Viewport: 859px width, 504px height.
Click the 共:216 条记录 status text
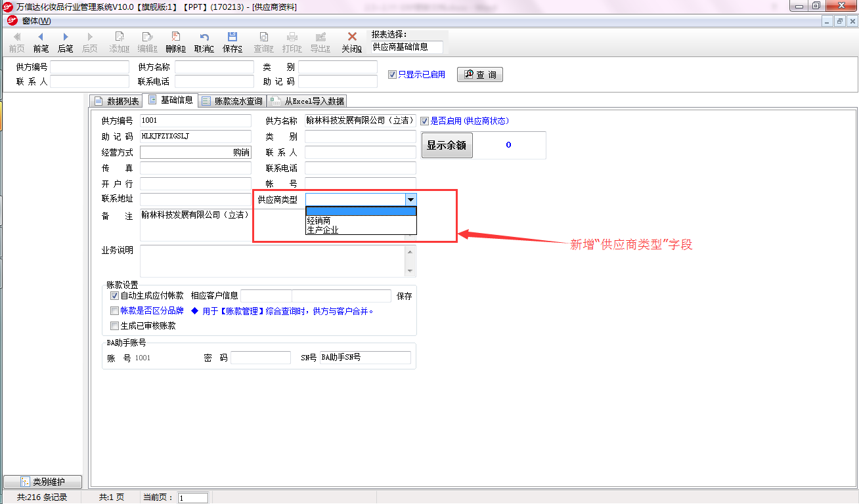coord(42,497)
